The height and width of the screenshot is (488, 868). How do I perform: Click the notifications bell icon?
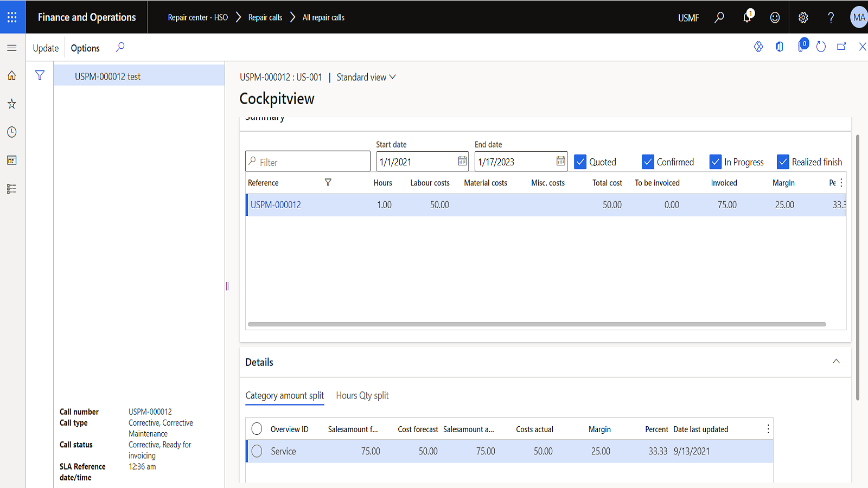[747, 17]
